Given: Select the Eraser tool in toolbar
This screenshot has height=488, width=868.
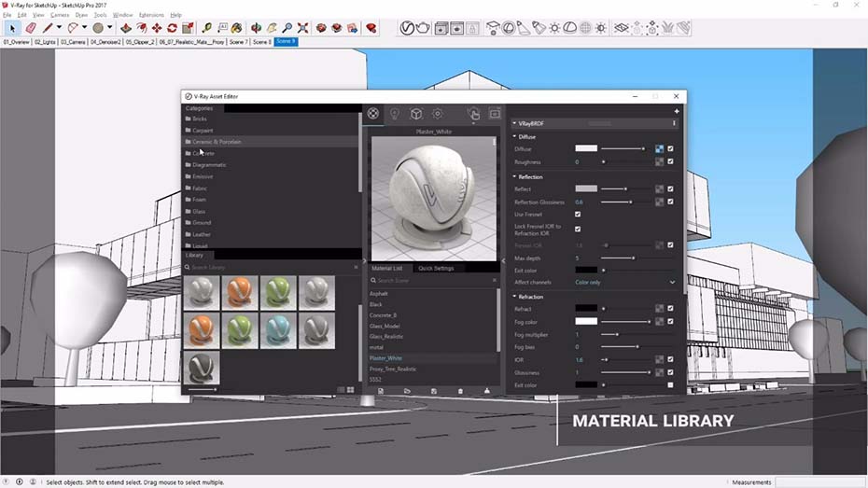Looking at the screenshot, I should pos(30,28).
